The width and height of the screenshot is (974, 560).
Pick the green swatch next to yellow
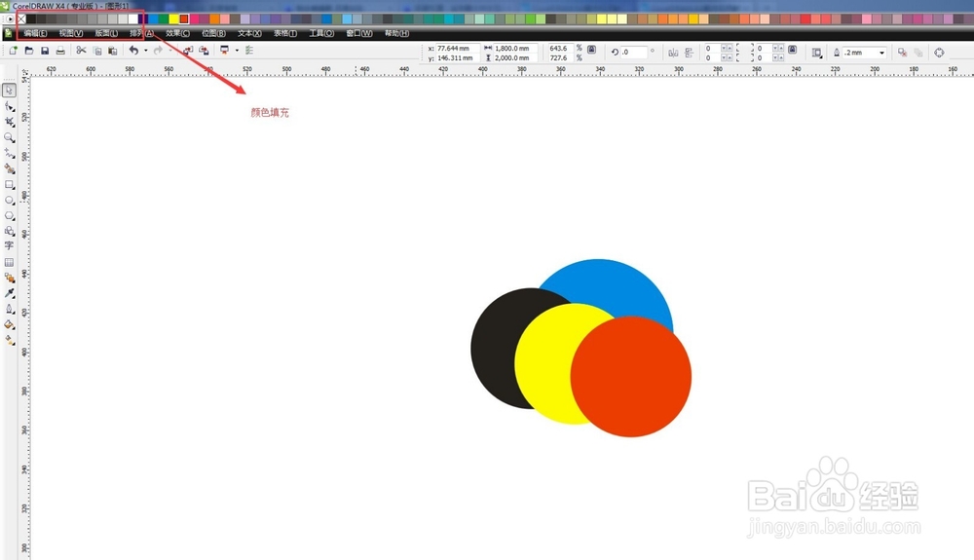click(164, 19)
